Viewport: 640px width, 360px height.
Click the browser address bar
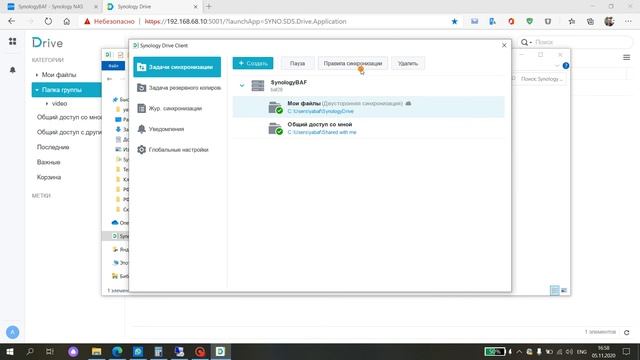(x=245, y=22)
